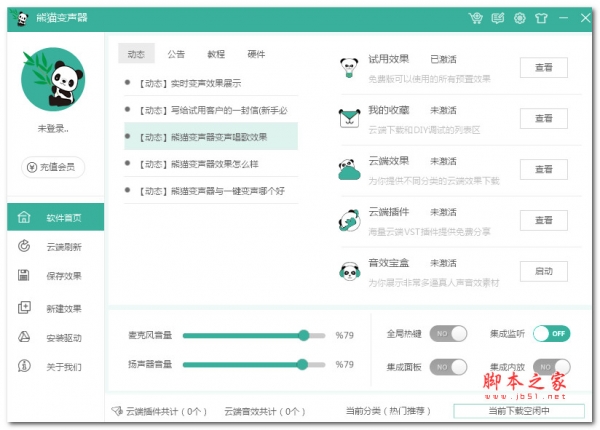
Task: Click the panda lightbulb icon for 试用效果
Action: click(x=349, y=68)
